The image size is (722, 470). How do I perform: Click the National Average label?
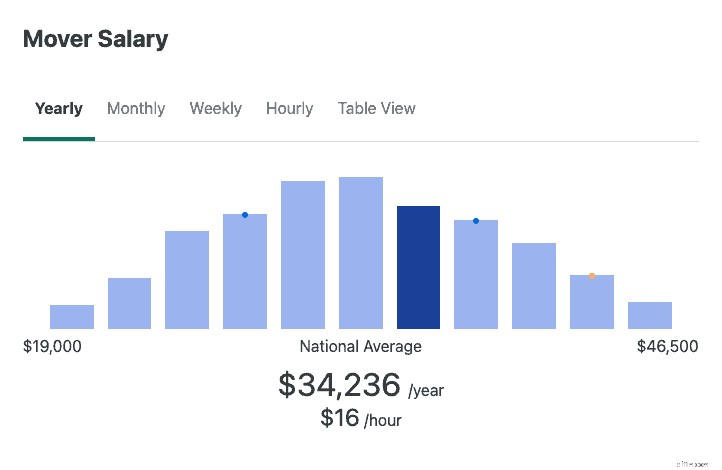pos(361,346)
